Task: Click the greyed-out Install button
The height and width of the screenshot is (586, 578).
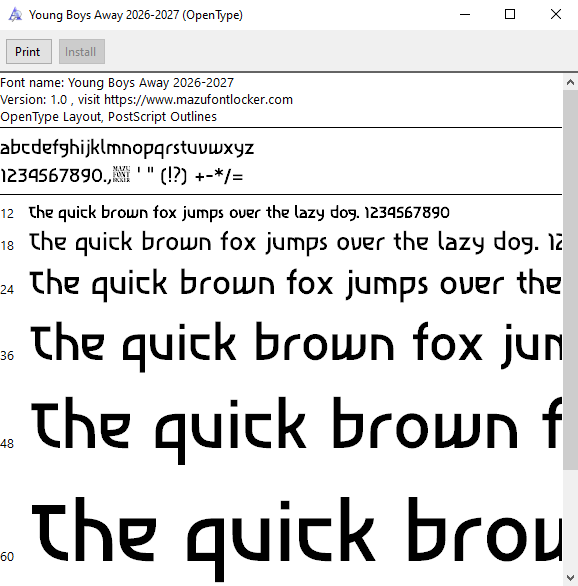Action: pos(82,52)
